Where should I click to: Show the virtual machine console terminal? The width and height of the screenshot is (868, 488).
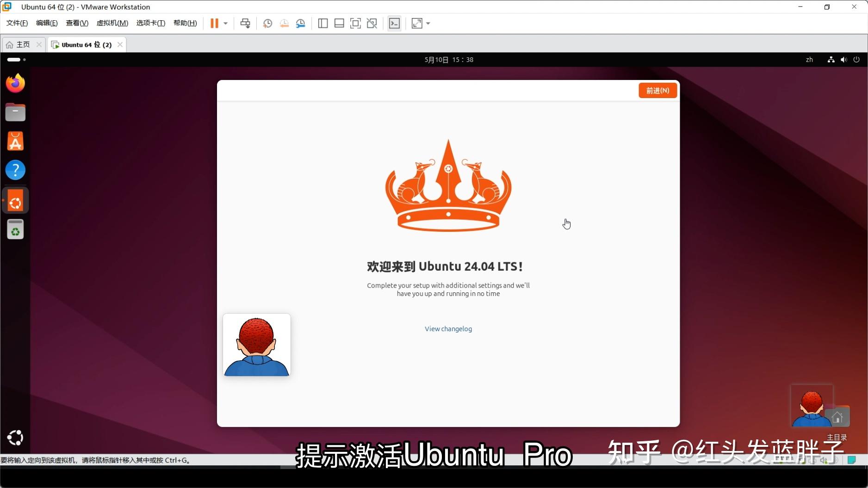[394, 23]
